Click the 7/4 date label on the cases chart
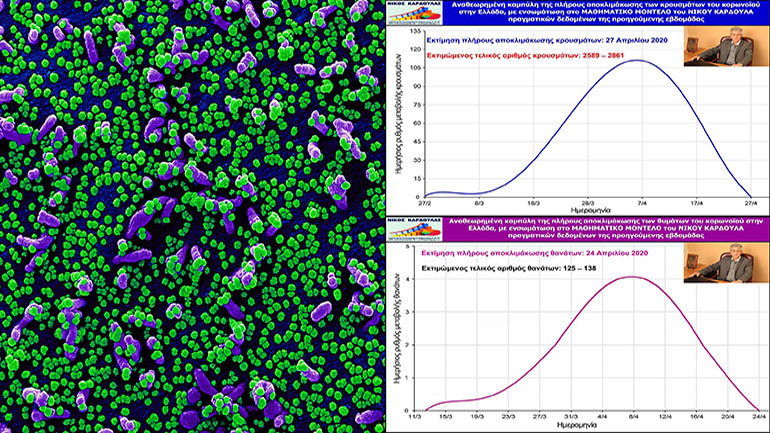Image resolution: width=770 pixels, height=433 pixels. (642, 201)
